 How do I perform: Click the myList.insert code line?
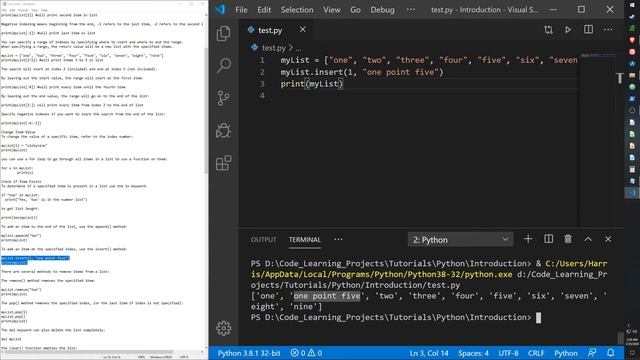362,72
